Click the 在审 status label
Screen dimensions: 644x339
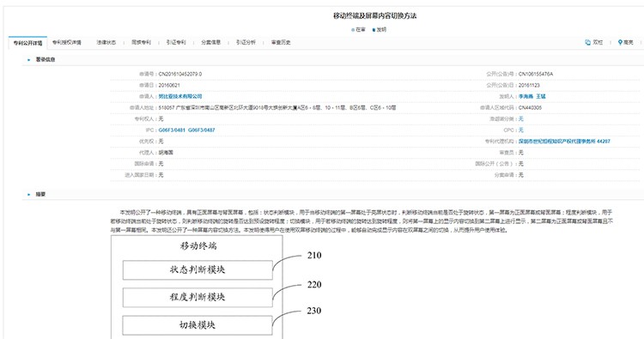click(359, 29)
